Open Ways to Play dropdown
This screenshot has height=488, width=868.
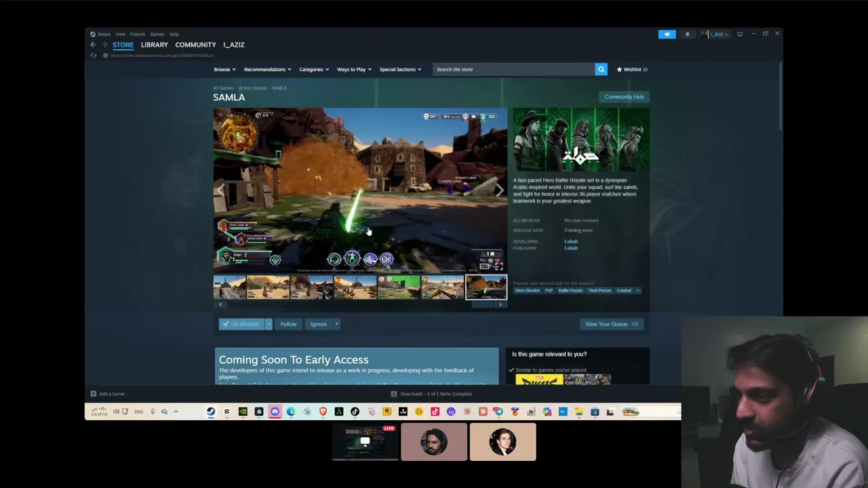pyautogui.click(x=354, y=69)
